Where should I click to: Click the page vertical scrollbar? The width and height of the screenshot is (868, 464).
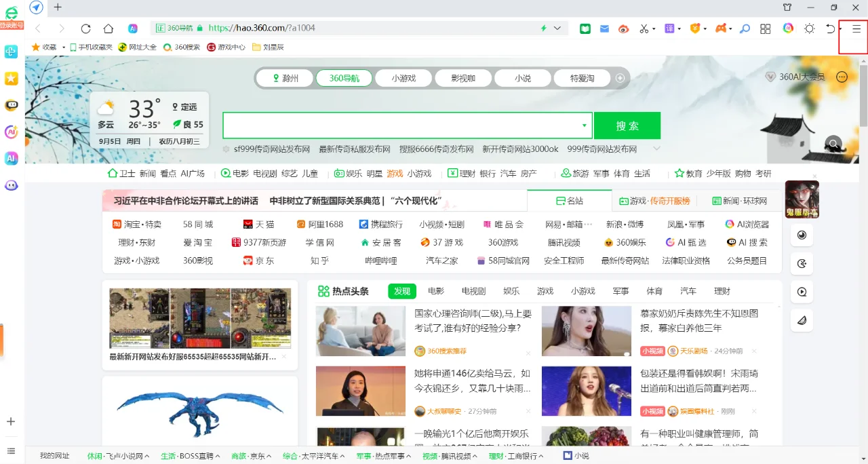coord(864,95)
